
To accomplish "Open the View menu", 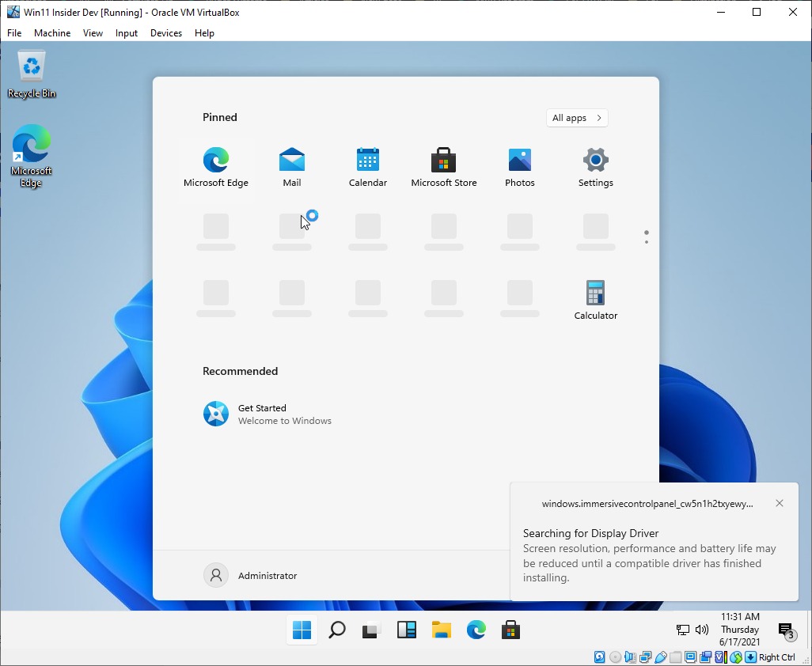I will [x=93, y=33].
